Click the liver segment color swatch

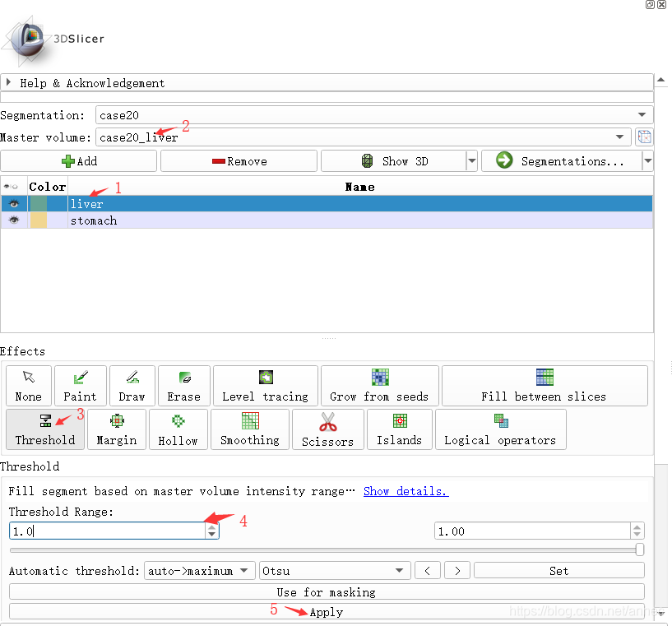(39, 203)
